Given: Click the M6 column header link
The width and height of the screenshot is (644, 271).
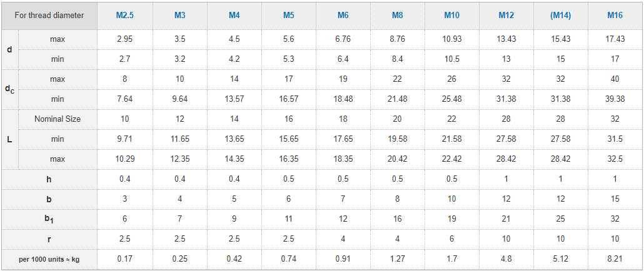Looking at the screenshot, I should (343, 16).
